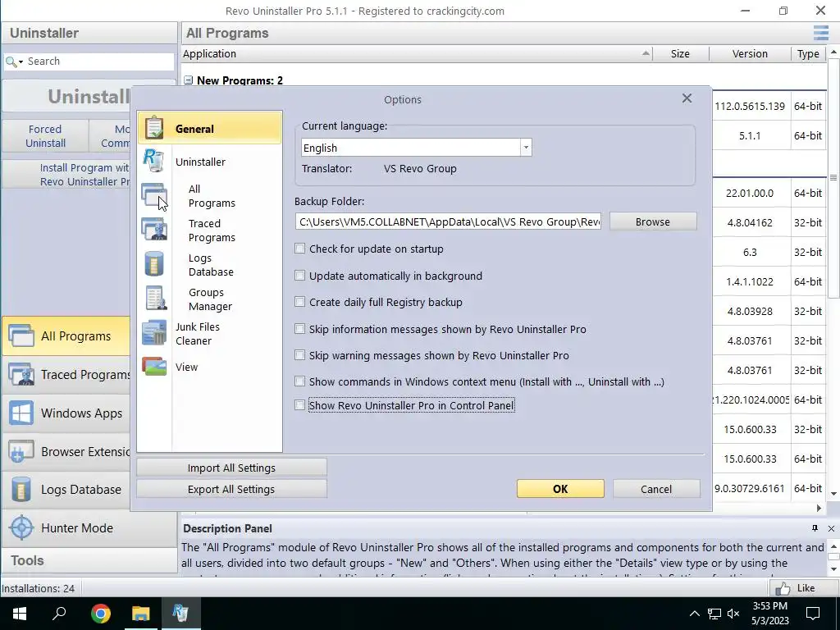This screenshot has height=630, width=840.
Task: Close the Description Panel
Action: (x=831, y=528)
